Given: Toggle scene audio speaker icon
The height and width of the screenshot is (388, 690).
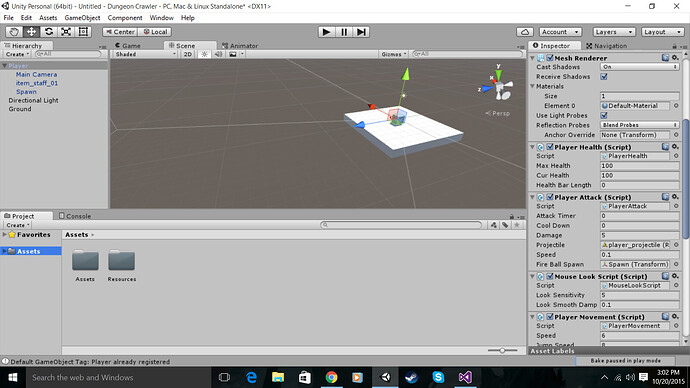Looking at the screenshot, I should [x=218, y=54].
